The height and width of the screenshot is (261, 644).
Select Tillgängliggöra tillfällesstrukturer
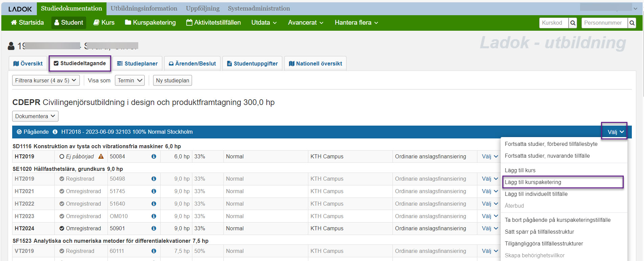pyautogui.click(x=544, y=244)
